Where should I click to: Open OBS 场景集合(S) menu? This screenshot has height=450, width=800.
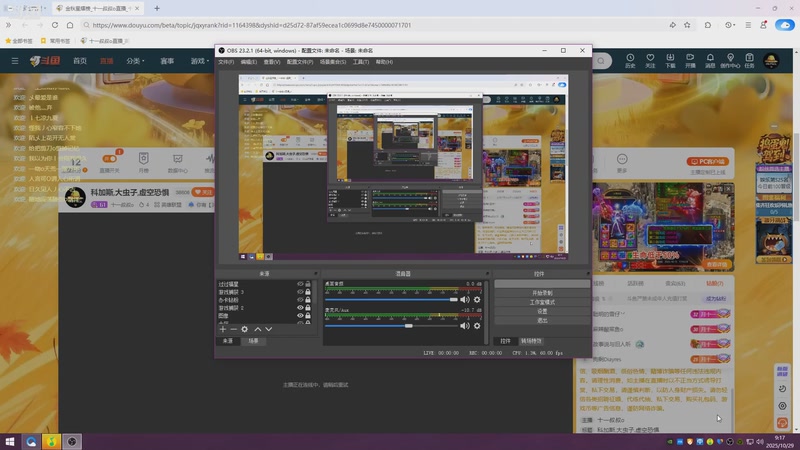333,62
